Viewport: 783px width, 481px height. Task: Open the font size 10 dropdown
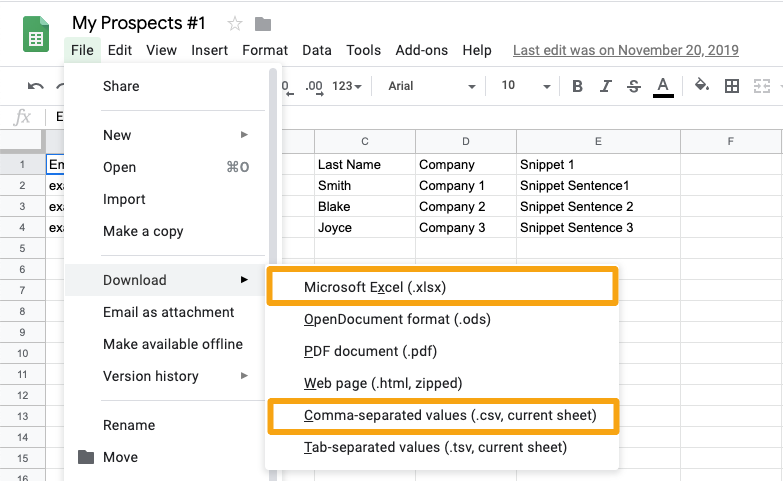(522, 86)
